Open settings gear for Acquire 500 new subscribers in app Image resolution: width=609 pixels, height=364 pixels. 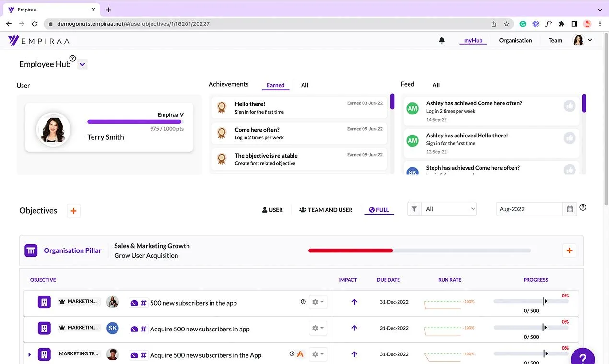pyautogui.click(x=317, y=328)
